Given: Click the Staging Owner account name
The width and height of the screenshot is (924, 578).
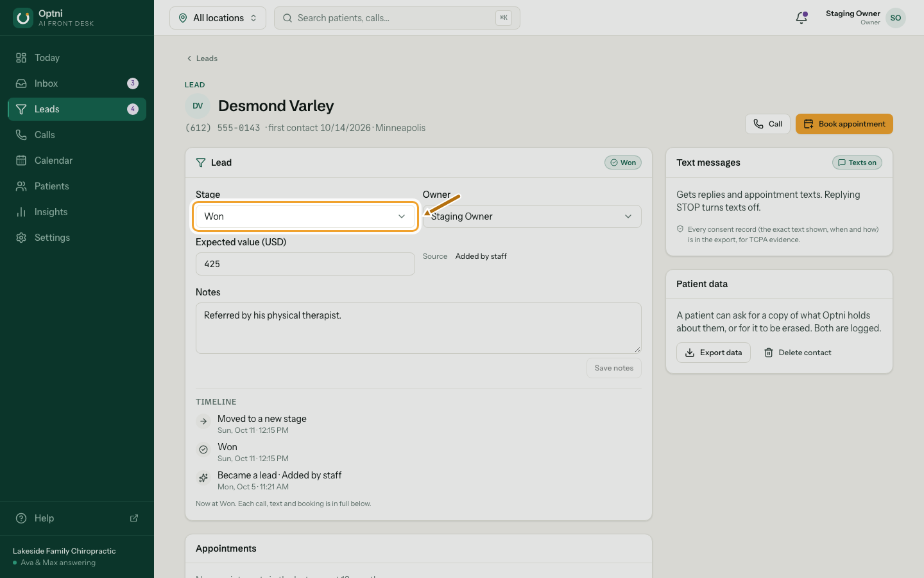Looking at the screenshot, I should [853, 13].
